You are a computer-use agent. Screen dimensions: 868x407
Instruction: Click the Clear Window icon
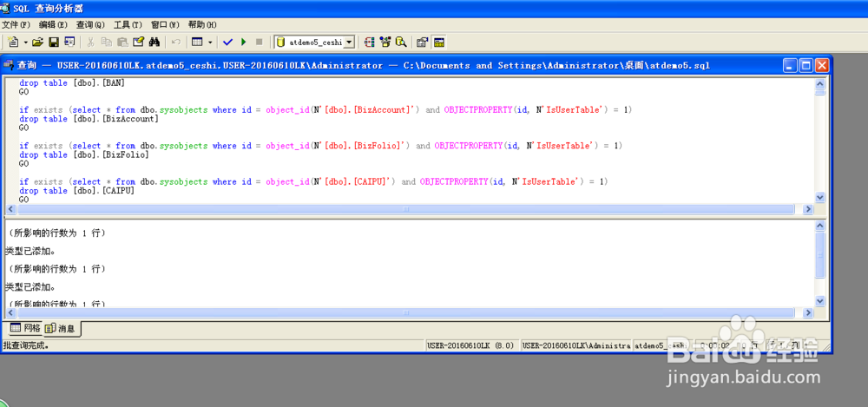point(138,42)
